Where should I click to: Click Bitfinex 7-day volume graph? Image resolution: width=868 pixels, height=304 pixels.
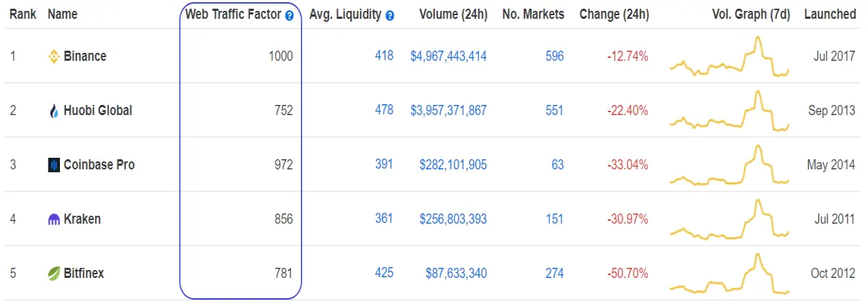(730, 274)
